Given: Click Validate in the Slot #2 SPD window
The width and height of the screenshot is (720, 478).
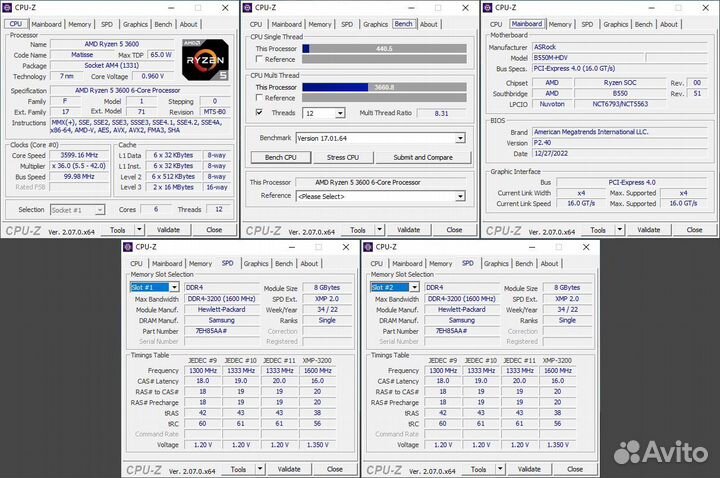Looking at the screenshot, I should (529, 469).
